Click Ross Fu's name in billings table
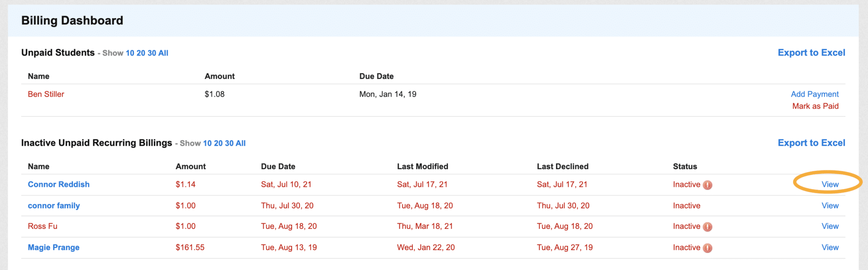868x270 pixels. tap(42, 226)
